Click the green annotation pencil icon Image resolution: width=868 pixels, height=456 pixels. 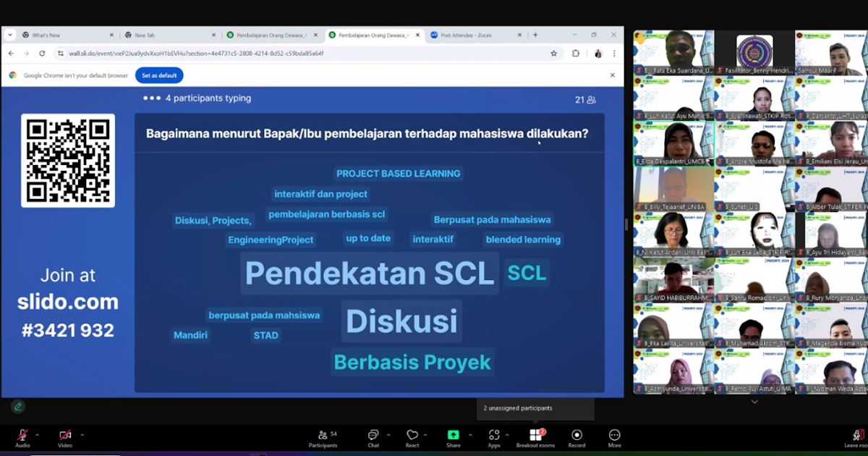(x=18, y=407)
